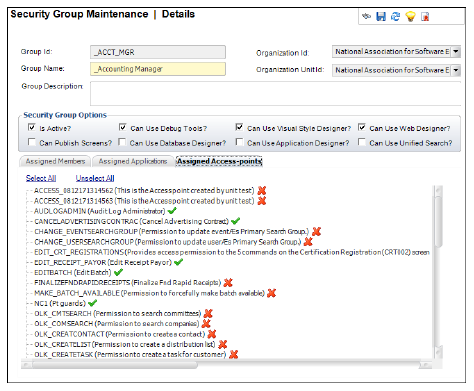474x391 pixels.
Task: Select the NC1 (Pt guards) row text
Action: tap(60, 303)
